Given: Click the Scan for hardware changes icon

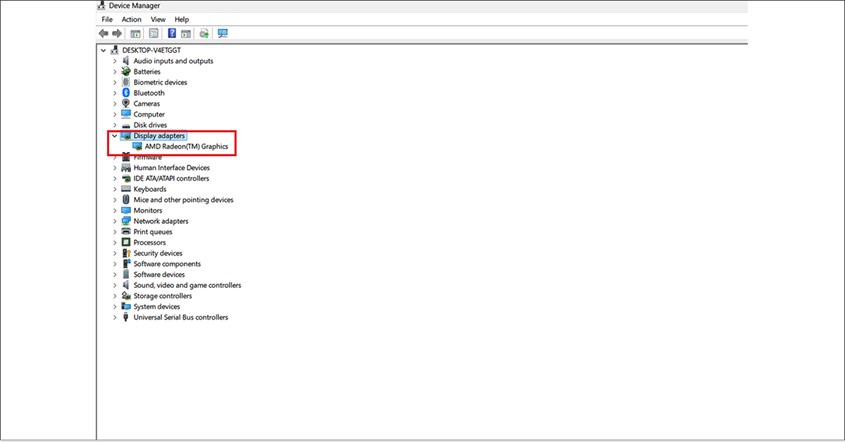Looking at the screenshot, I should (x=223, y=33).
